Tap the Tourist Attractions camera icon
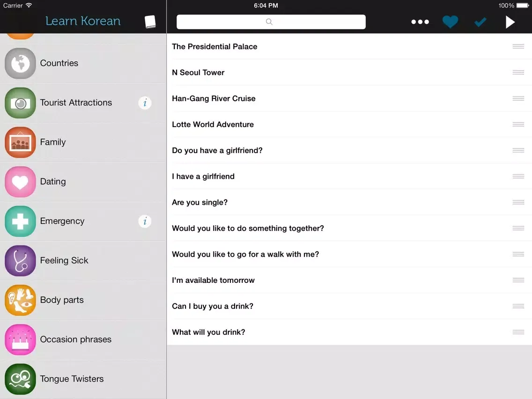Image resolution: width=532 pixels, height=399 pixels. (x=20, y=103)
